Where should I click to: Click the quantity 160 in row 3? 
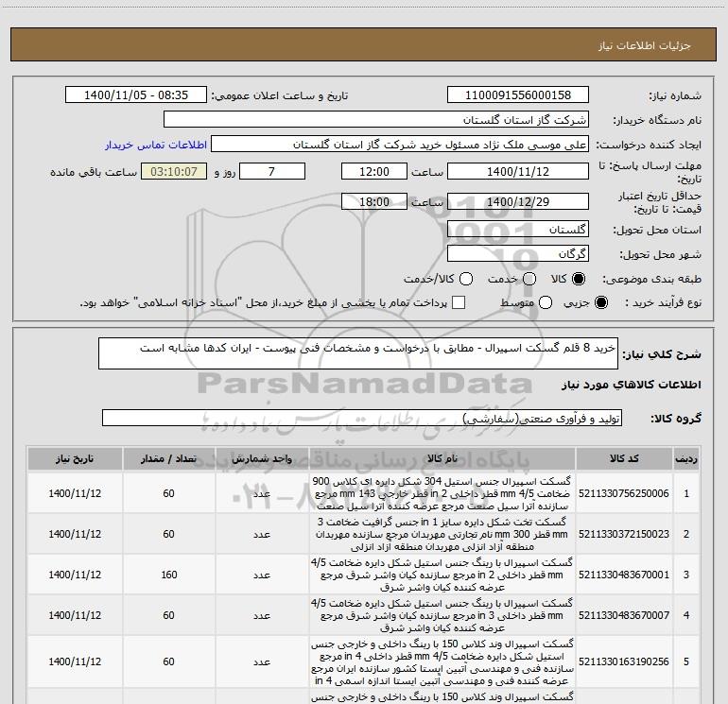(x=169, y=575)
